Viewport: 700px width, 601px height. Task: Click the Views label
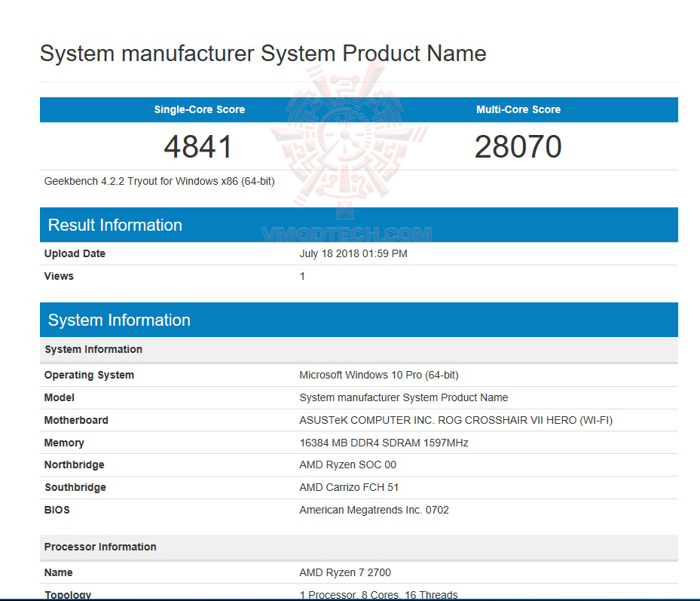click(x=59, y=276)
